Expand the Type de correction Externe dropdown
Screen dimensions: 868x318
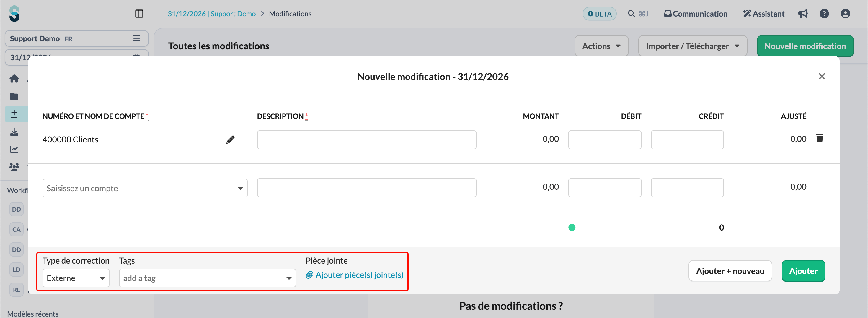(x=76, y=278)
